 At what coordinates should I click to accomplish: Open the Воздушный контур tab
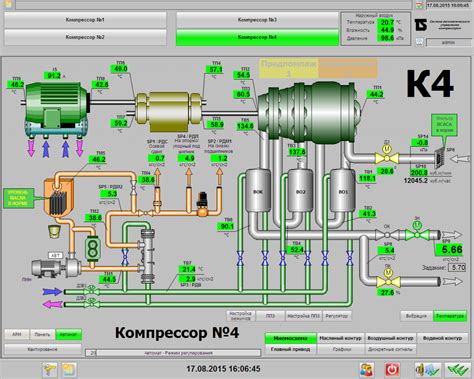point(390,338)
